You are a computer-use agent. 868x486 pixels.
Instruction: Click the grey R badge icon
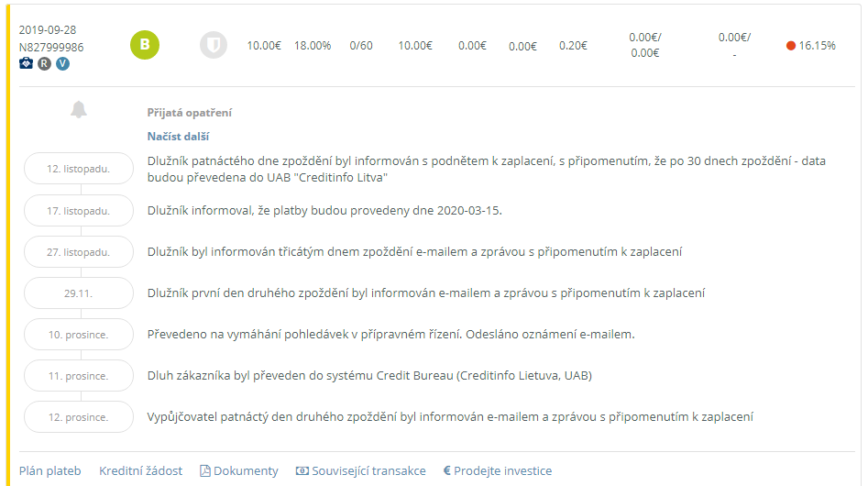point(44,63)
